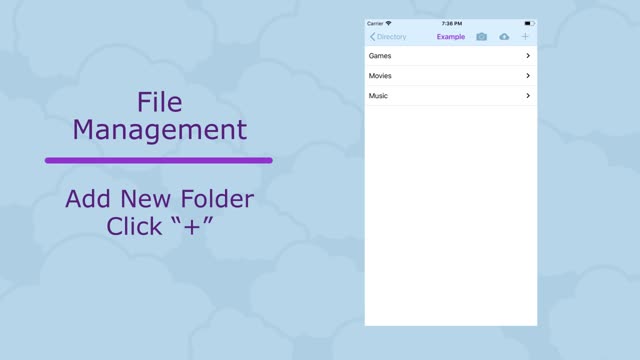The image size is (640, 360).
Task: Expand the Movies row chevron
Action: tap(528, 76)
